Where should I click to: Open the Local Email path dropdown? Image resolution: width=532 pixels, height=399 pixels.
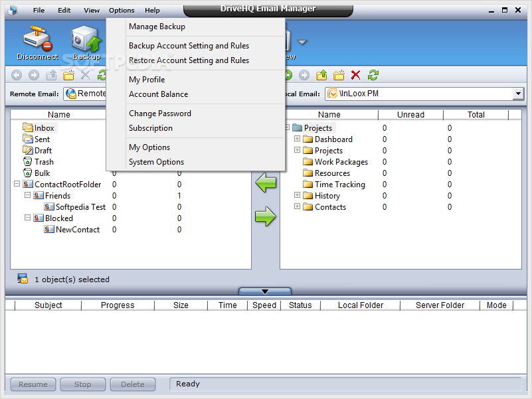coord(518,94)
